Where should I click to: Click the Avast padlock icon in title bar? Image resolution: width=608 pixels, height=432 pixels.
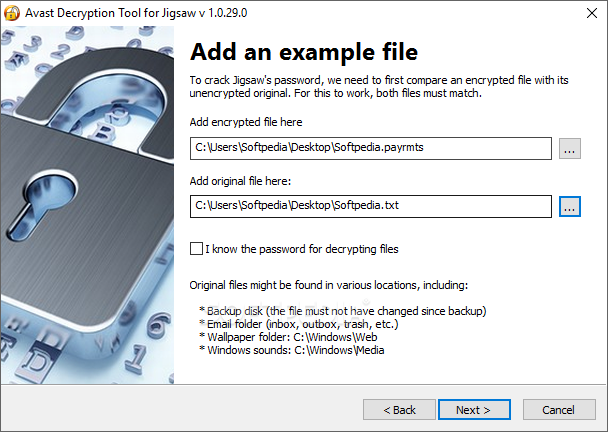[x=12, y=13]
